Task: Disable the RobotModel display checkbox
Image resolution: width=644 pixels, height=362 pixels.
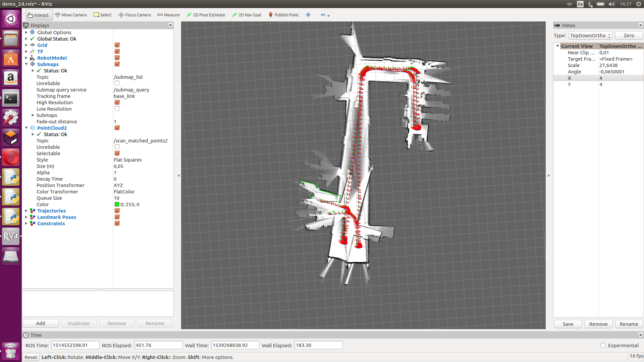Action: pyautogui.click(x=117, y=58)
